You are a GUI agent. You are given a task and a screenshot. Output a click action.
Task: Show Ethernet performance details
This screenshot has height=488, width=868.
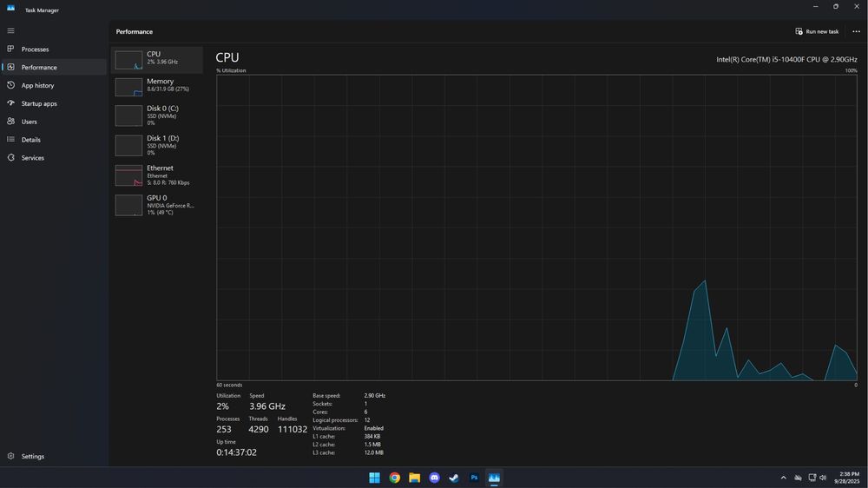pyautogui.click(x=157, y=175)
